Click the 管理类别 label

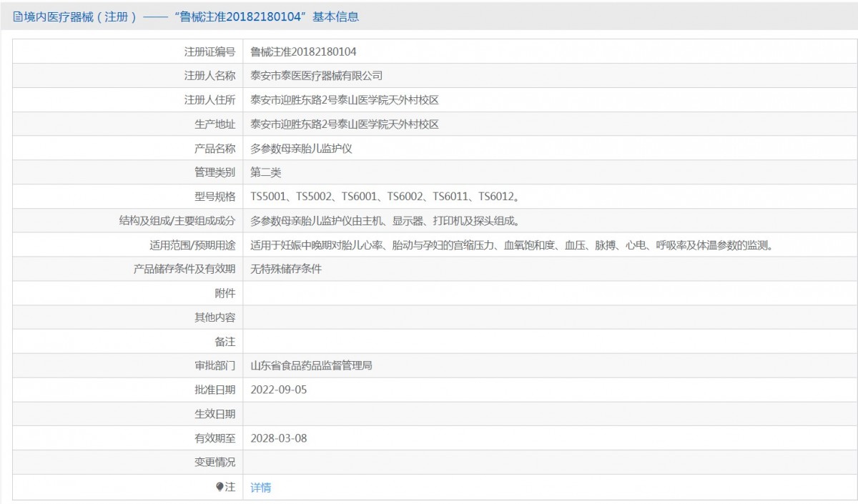pyautogui.click(x=214, y=172)
